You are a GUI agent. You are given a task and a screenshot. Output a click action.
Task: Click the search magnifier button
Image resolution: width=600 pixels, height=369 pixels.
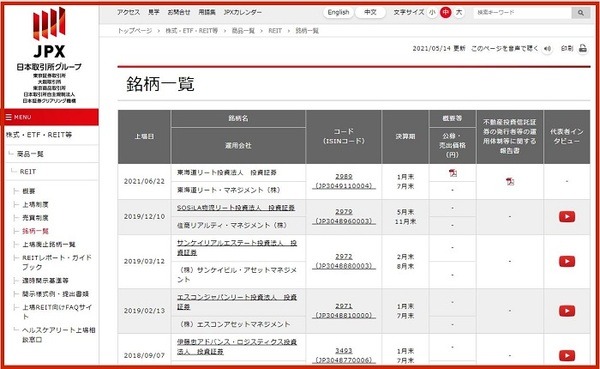pos(580,13)
